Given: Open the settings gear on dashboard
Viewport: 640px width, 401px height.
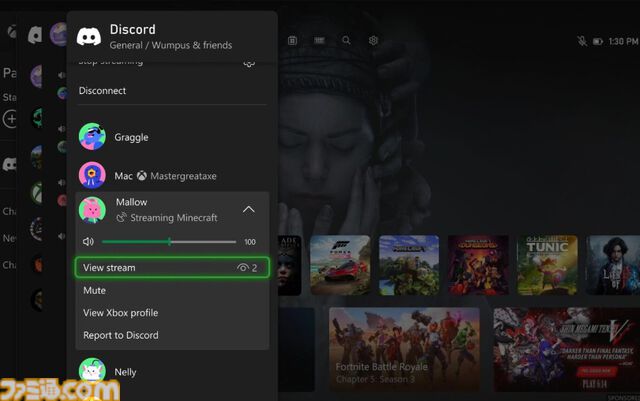Looking at the screenshot, I should 373,40.
